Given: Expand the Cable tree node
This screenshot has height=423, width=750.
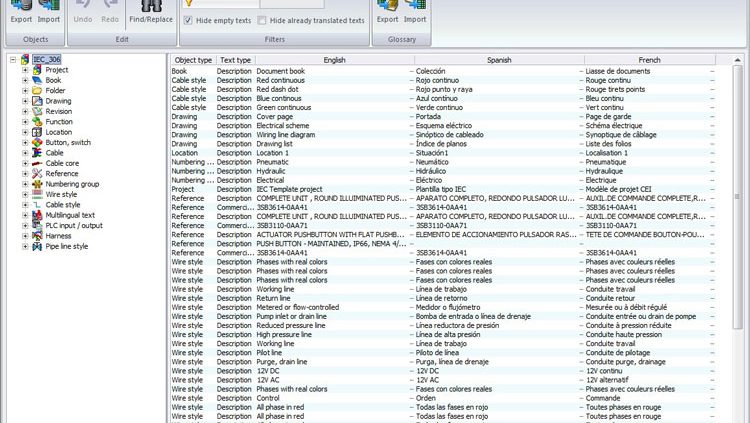Looking at the screenshot, I should point(25,153).
